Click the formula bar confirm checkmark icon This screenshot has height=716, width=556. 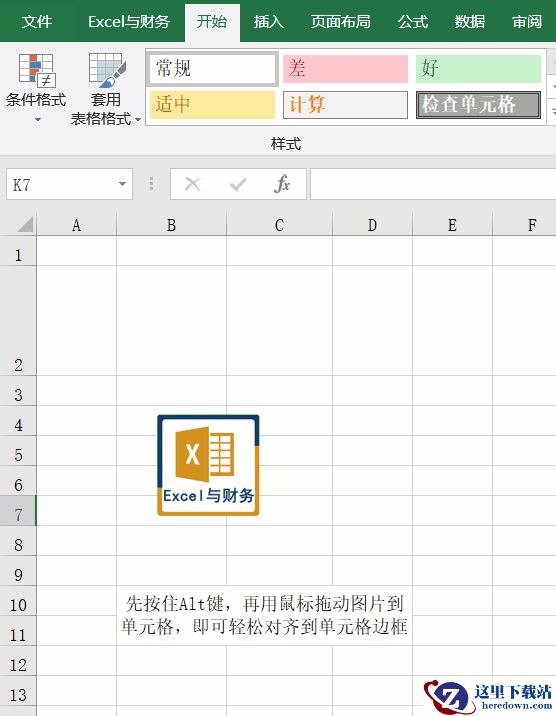[x=238, y=184]
